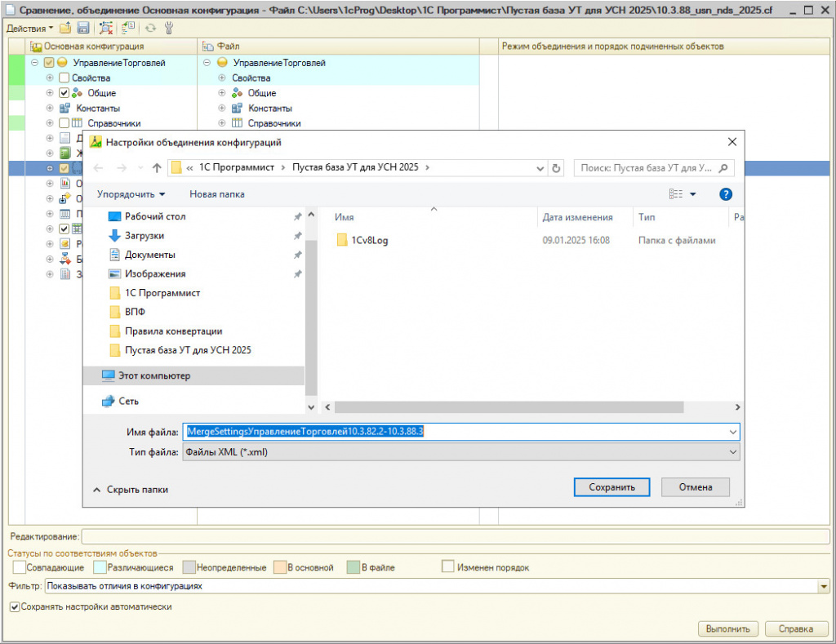
Task: Click the Этот компьютер monitor icon
Action: point(109,375)
